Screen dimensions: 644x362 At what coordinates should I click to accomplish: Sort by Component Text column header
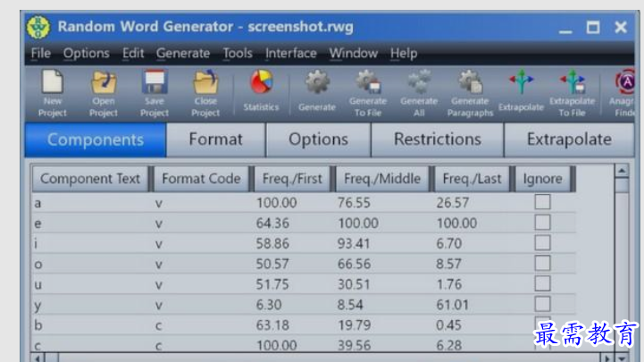[90, 179]
